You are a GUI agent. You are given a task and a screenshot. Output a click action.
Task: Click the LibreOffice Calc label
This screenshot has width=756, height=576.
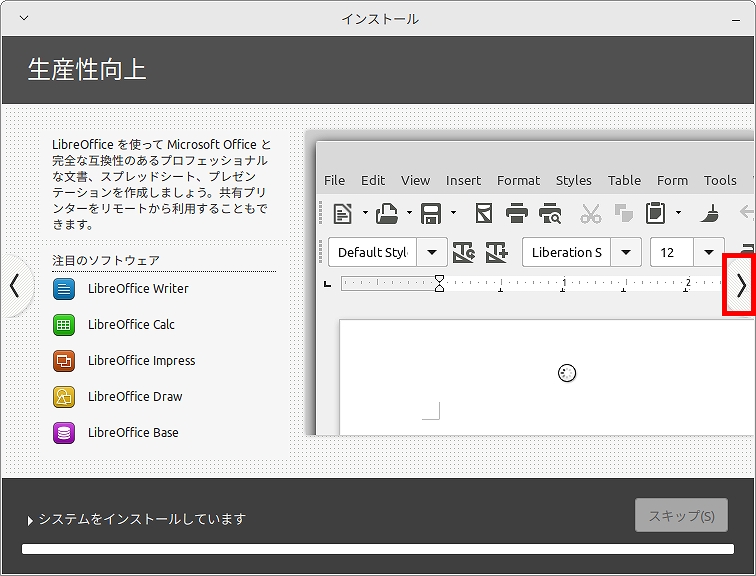point(131,324)
